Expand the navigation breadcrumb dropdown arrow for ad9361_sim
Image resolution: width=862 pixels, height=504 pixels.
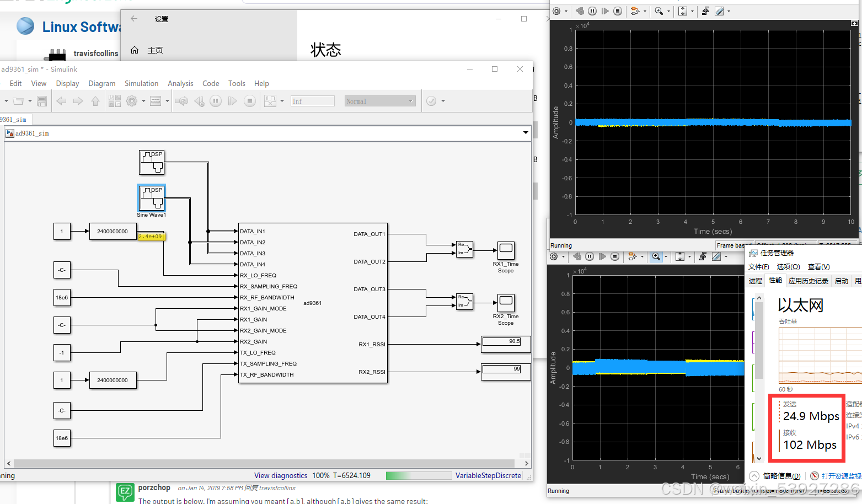point(526,132)
